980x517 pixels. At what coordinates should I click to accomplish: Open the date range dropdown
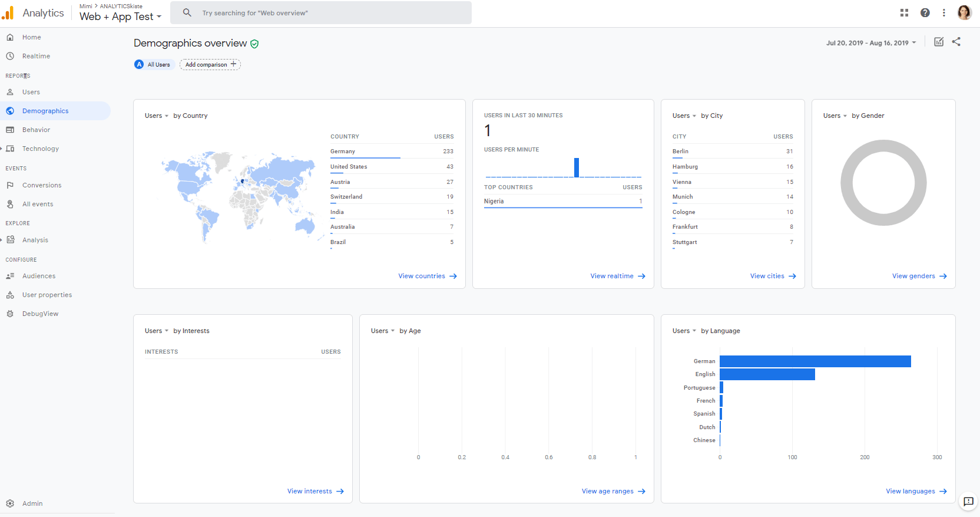pyautogui.click(x=871, y=43)
